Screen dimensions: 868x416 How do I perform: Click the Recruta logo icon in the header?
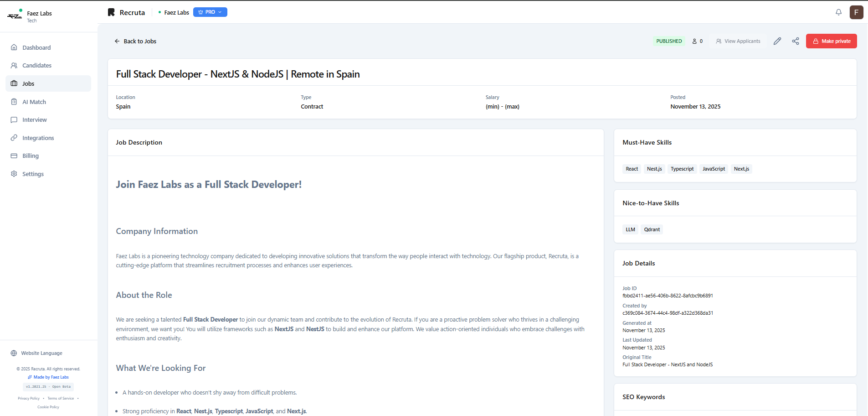tap(111, 12)
